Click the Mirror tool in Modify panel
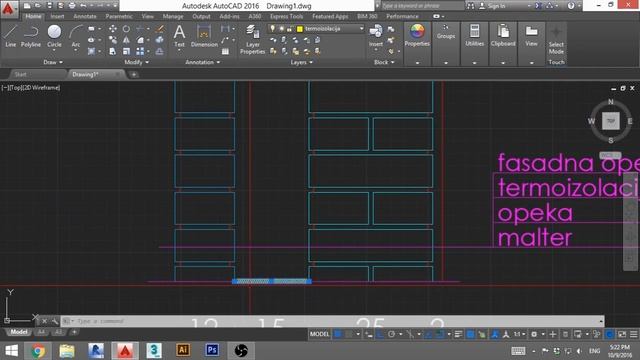Viewport: 640px width, 360px height. pos(127,40)
